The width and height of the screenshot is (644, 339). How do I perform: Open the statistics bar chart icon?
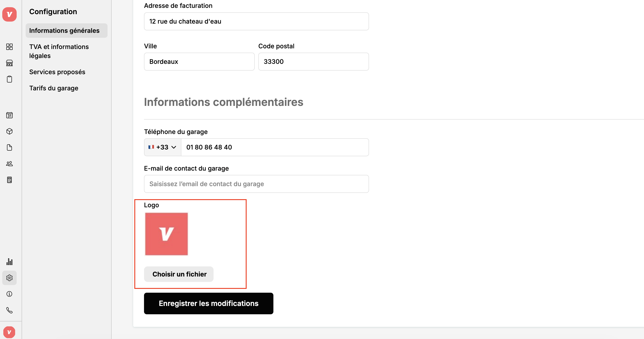[9, 262]
